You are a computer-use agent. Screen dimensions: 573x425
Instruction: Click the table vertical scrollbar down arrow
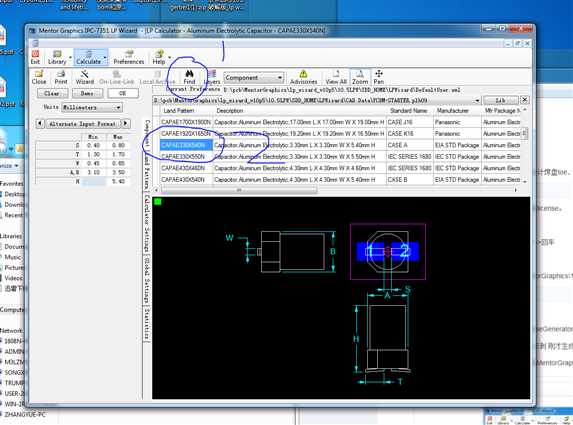point(525,181)
